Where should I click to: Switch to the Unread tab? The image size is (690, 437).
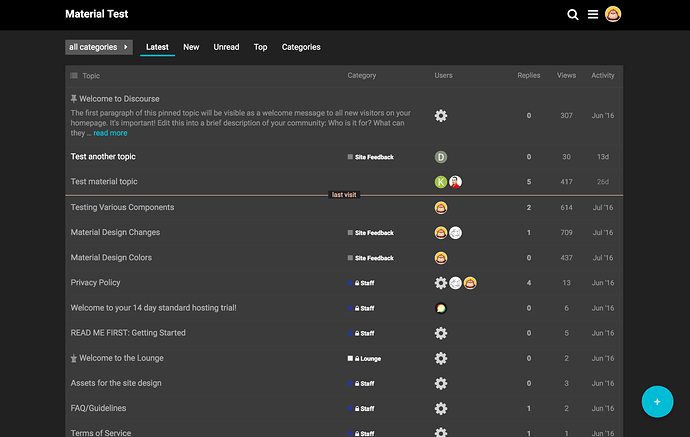226,47
